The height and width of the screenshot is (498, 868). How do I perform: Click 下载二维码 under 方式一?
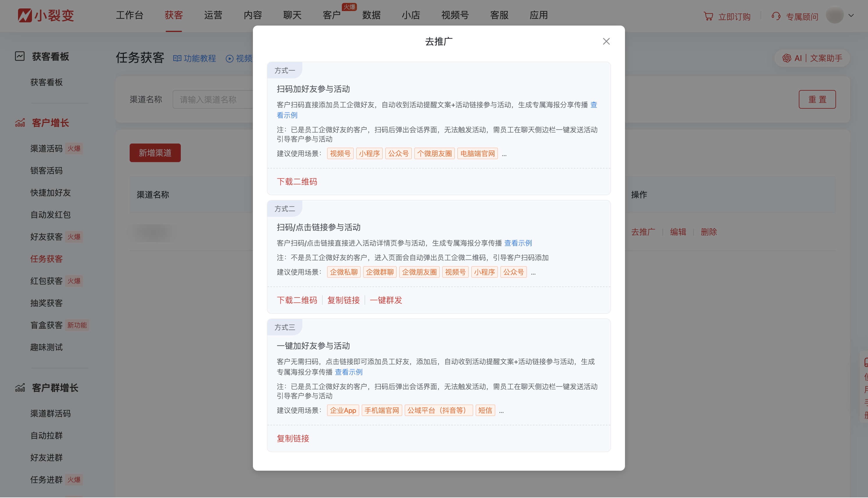click(296, 182)
